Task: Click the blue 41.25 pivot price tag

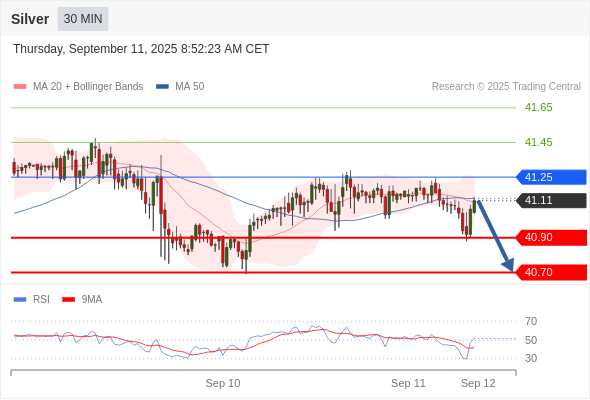Action: 550,177
